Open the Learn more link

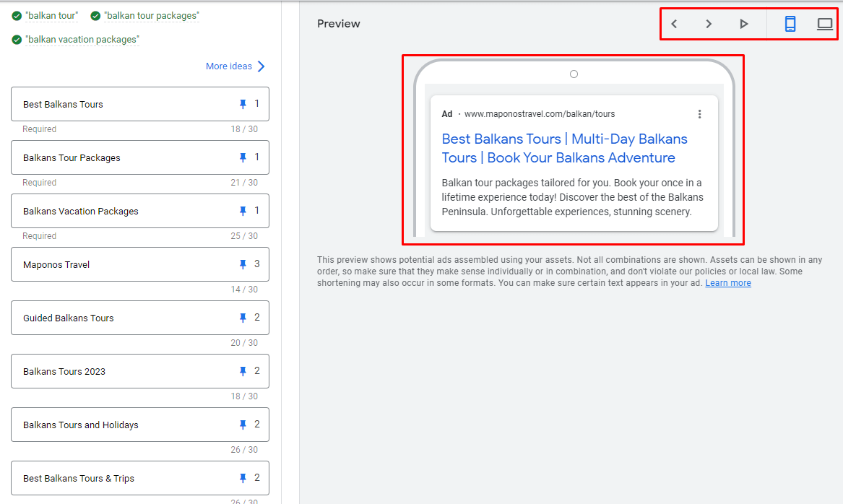(x=728, y=283)
